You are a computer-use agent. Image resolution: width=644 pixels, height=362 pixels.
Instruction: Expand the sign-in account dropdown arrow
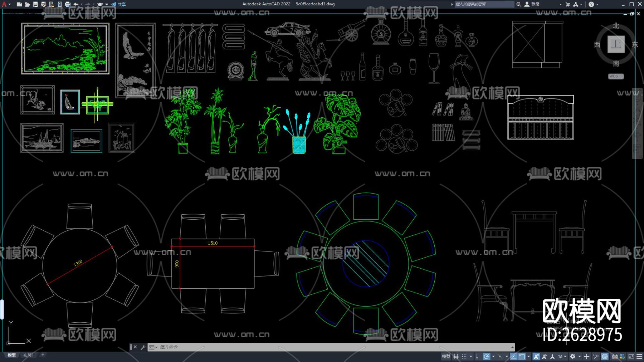560,4
